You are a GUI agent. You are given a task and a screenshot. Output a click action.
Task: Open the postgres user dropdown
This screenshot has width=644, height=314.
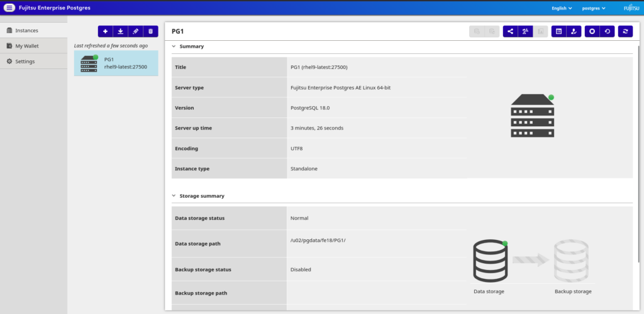(594, 8)
